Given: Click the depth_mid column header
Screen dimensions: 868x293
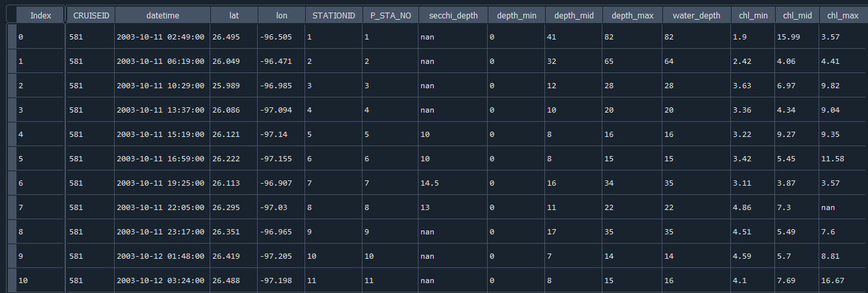Looking at the screenshot, I should pos(573,15).
